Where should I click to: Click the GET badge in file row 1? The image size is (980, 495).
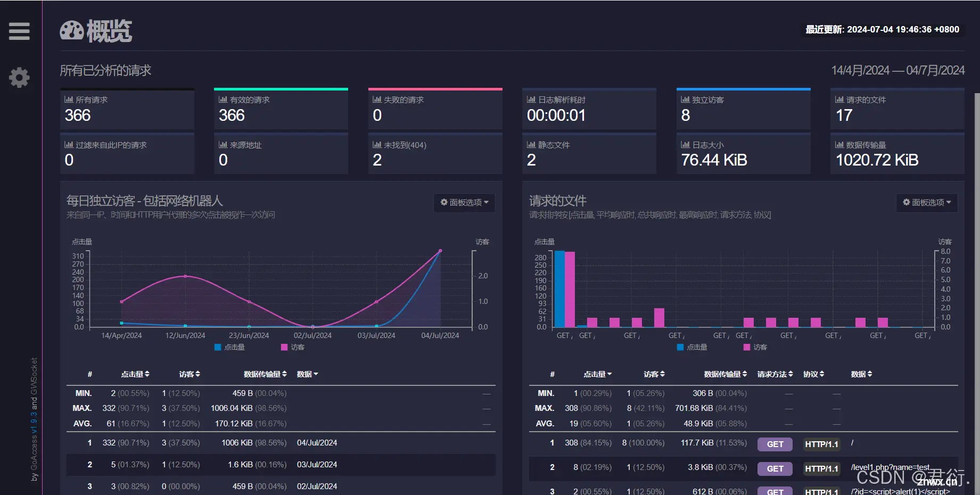click(775, 444)
